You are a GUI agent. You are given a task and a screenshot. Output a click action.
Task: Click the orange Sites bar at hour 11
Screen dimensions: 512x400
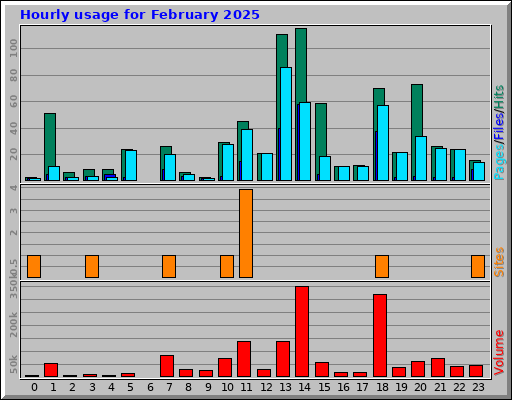(246, 233)
